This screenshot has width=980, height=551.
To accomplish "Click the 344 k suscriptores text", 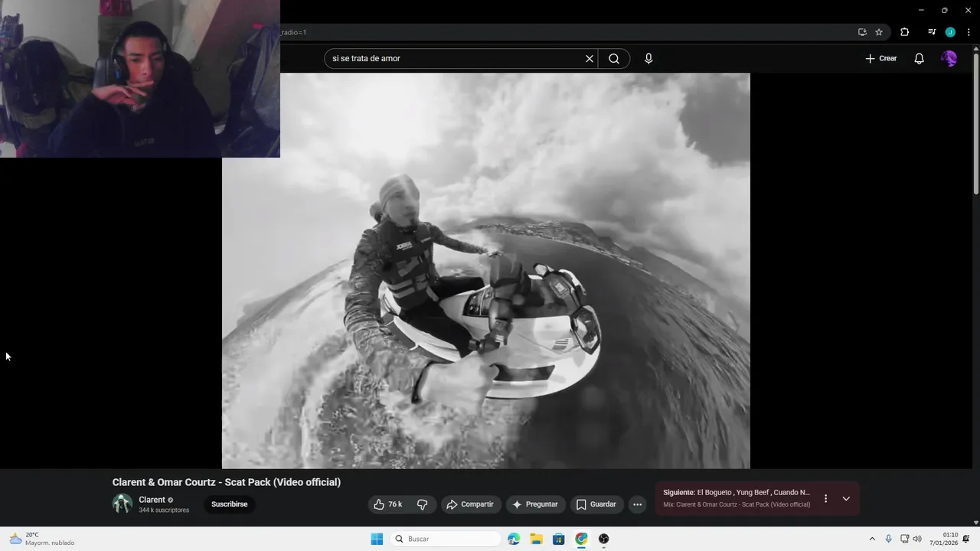I will point(164,510).
